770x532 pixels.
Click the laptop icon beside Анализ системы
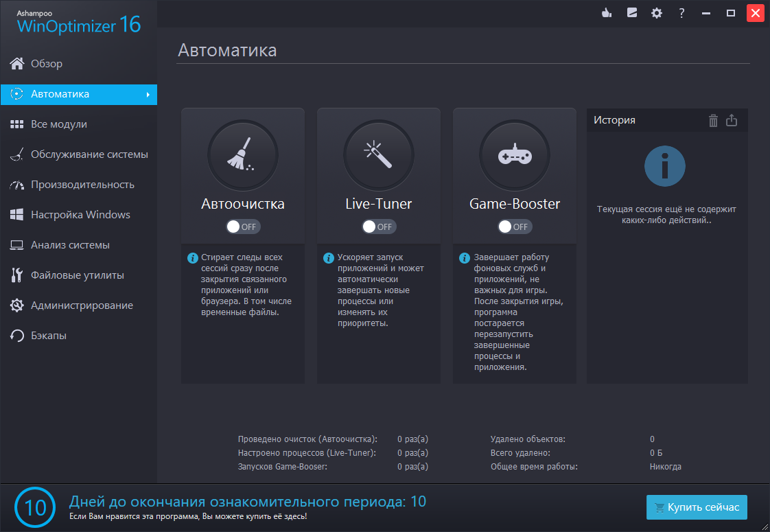pos(17,245)
